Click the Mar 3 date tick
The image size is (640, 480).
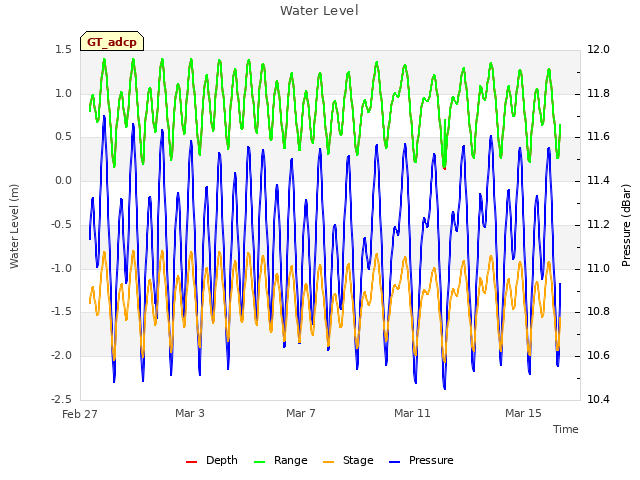pos(190,413)
